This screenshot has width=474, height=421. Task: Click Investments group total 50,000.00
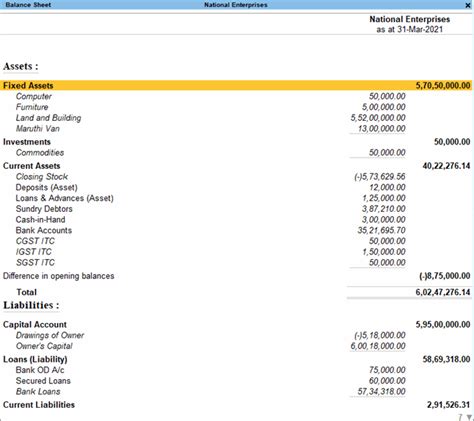pyautogui.click(x=452, y=142)
